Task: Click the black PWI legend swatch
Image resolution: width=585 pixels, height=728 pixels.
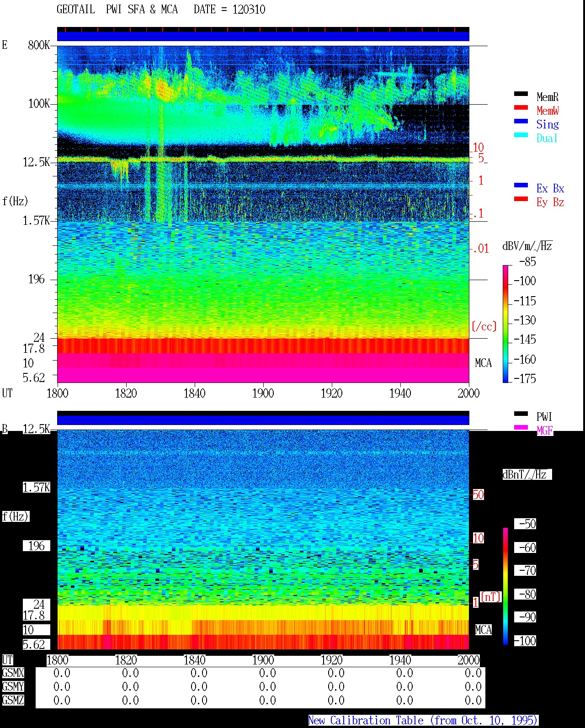Action: 521,414
